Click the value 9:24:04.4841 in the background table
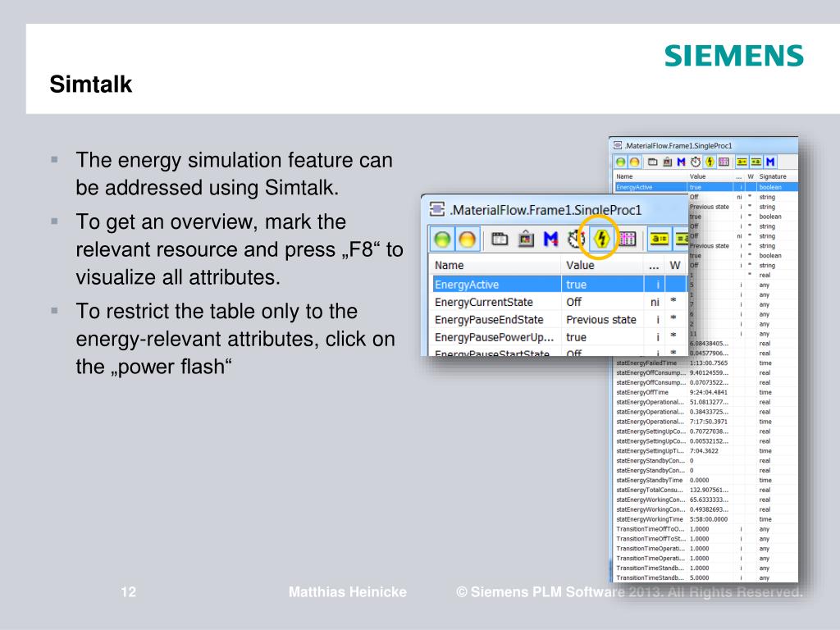This screenshot has height=630, width=840. click(x=709, y=392)
